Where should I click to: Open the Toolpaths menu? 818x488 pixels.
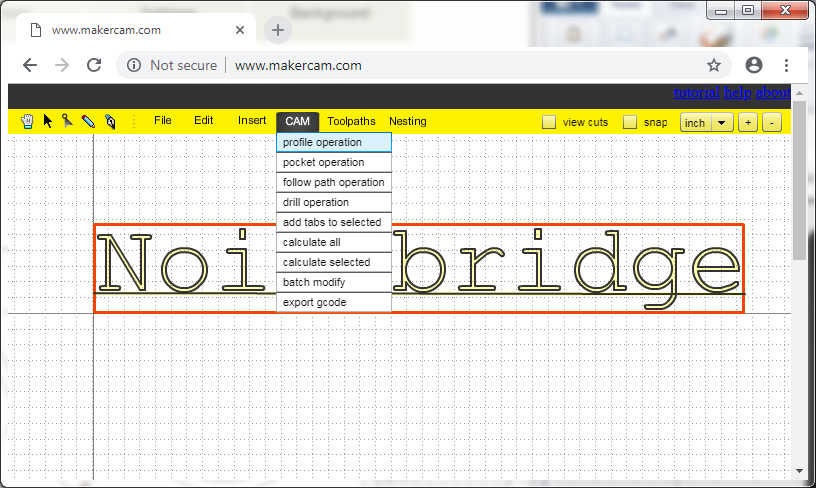click(350, 121)
